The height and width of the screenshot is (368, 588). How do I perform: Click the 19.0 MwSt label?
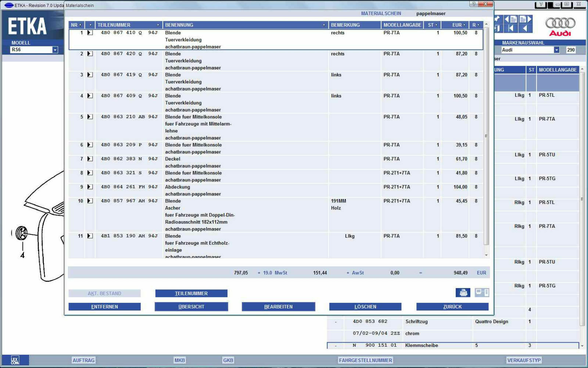(x=272, y=273)
